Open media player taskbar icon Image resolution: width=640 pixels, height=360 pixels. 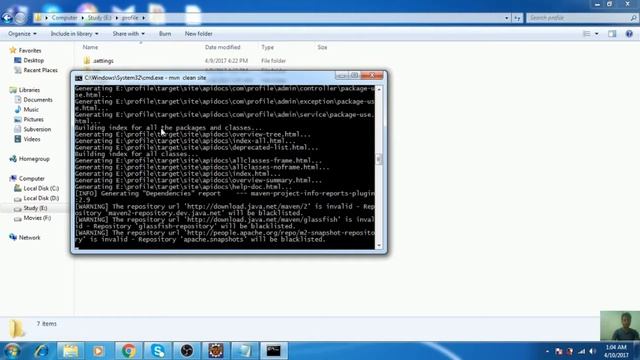click(x=99, y=351)
